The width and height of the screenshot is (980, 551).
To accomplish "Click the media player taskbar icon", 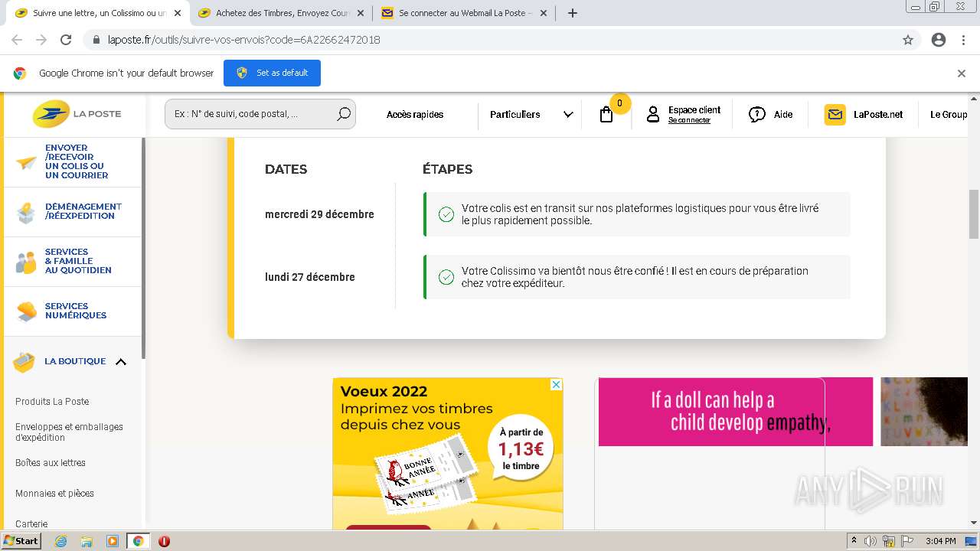I will (113, 541).
